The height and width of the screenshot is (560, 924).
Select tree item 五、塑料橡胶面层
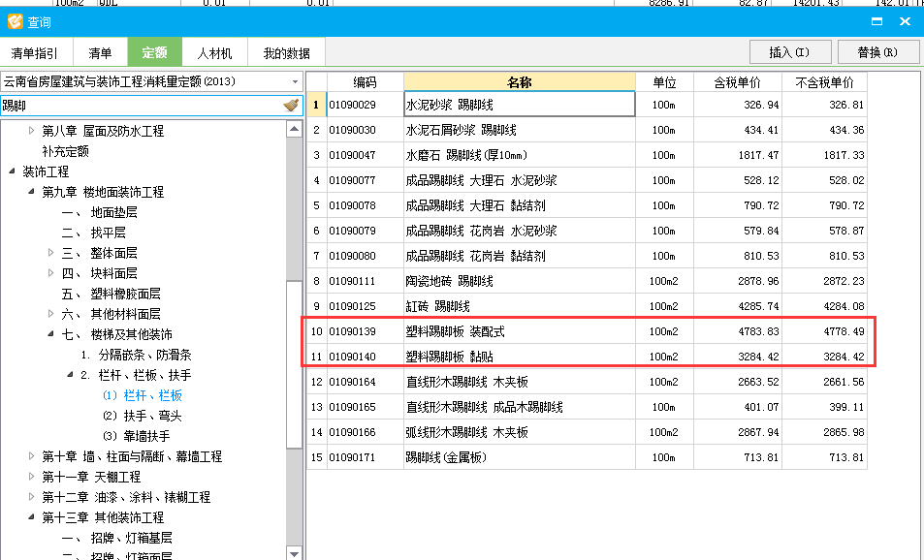(111, 294)
